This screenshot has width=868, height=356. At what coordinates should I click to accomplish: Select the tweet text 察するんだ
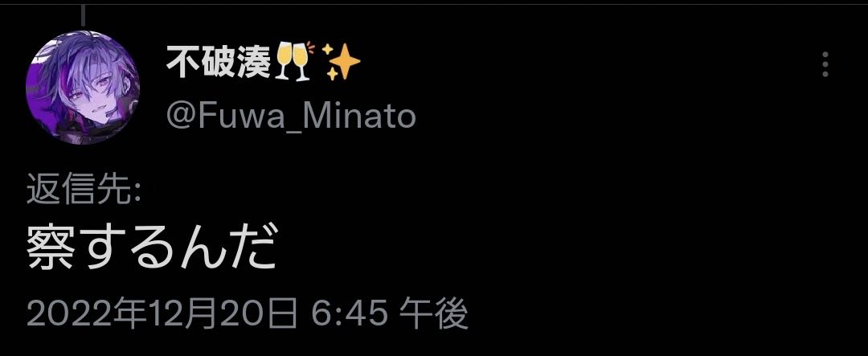click(152, 247)
